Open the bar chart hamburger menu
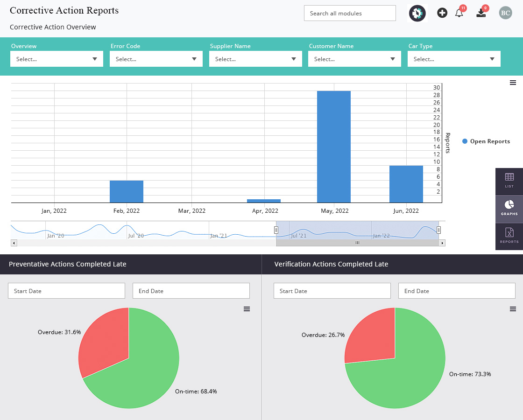Screen dimensions: 523x420 513,83
